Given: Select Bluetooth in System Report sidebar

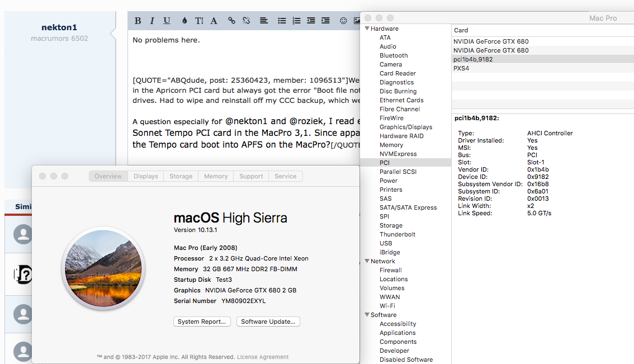Looking at the screenshot, I should pyautogui.click(x=394, y=55).
